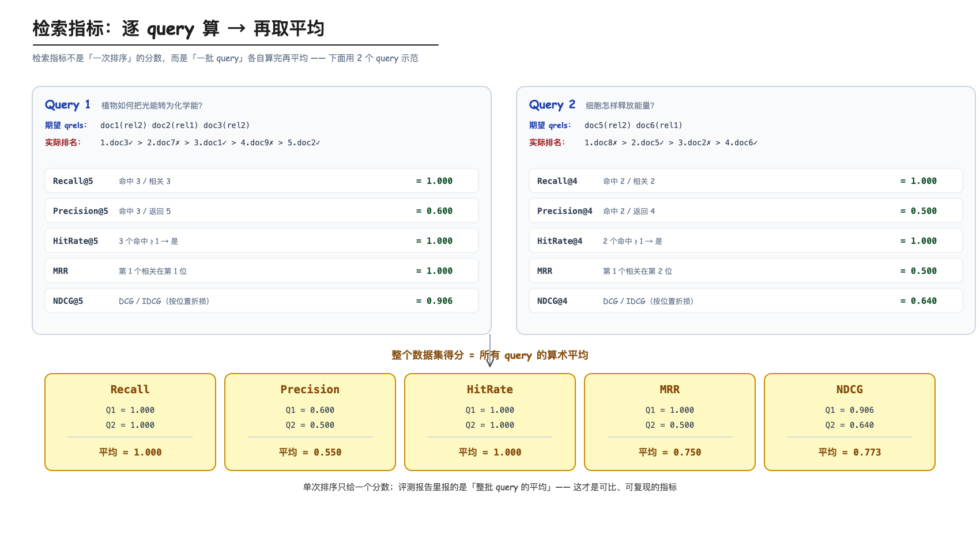Select the "HitRate@4" metric label

pyautogui.click(x=560, y=241)
